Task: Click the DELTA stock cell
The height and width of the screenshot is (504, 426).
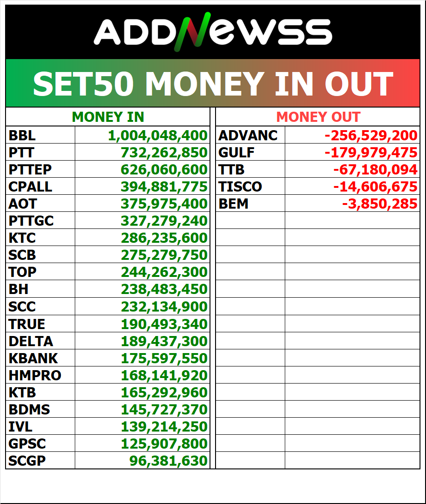Action: point(41,341)
